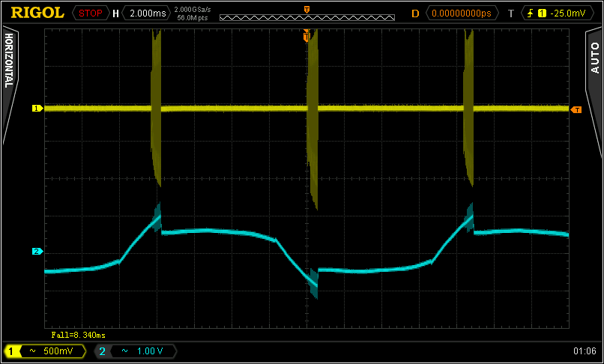Open the channel 1 500mV scale setting
The image size is (604, 364).
52,351
